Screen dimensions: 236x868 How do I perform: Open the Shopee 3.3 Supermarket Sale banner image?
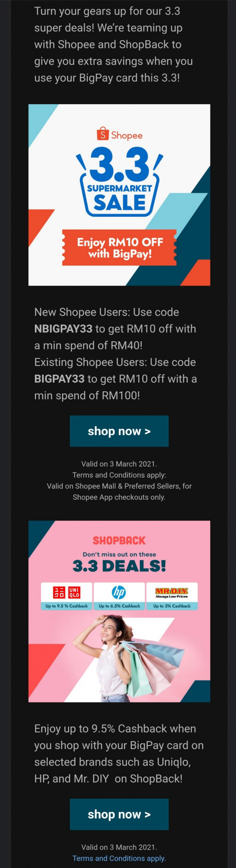point(119,195)
